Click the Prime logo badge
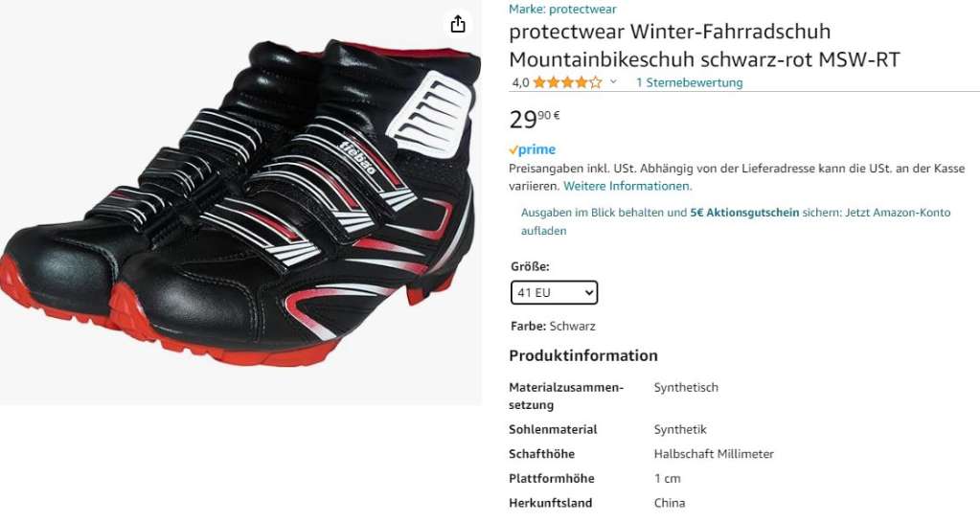980x522 pixels. [532, 149]
